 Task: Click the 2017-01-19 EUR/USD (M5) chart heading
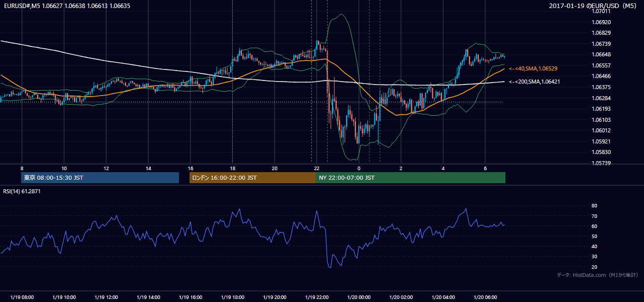tap(593, 6)
